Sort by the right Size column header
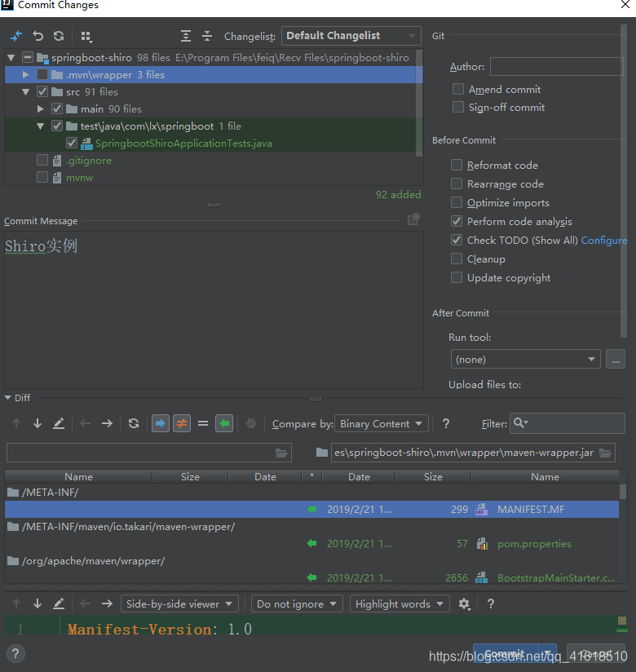This screenshot has height=672, width=636. [433, 476]
